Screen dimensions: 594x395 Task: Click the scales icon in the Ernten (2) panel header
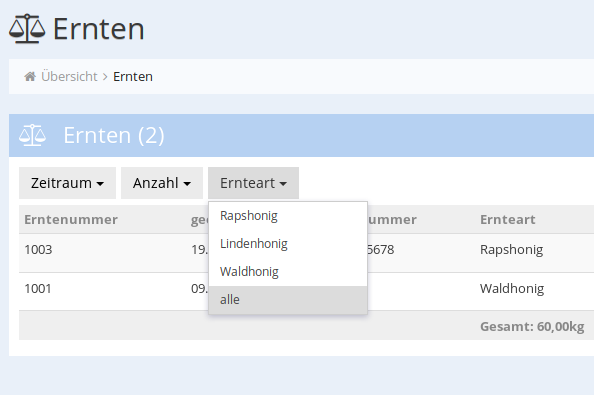33,135
